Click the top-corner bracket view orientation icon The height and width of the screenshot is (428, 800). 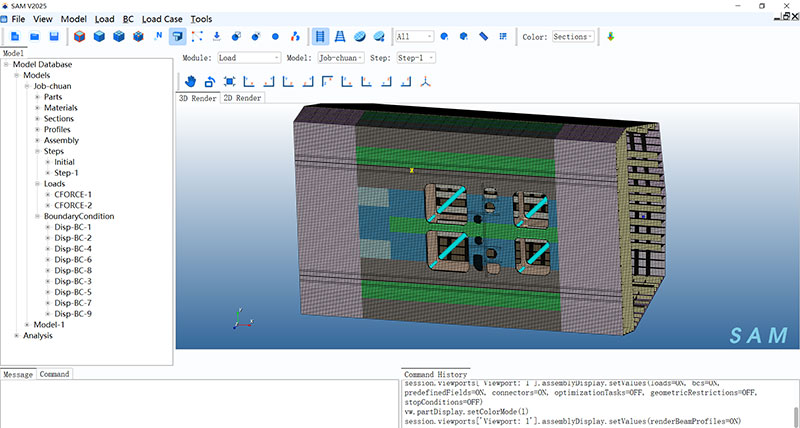pos(327,82)
